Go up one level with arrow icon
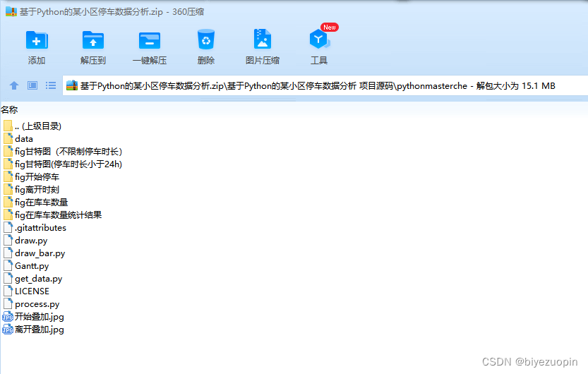 (x=14, y=86)
